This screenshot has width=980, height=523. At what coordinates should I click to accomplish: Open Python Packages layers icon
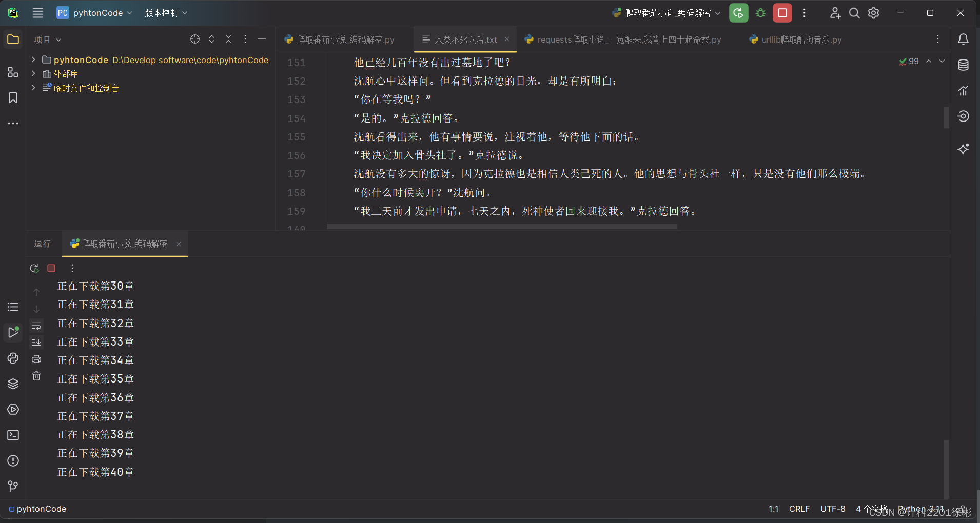(13, 384)
